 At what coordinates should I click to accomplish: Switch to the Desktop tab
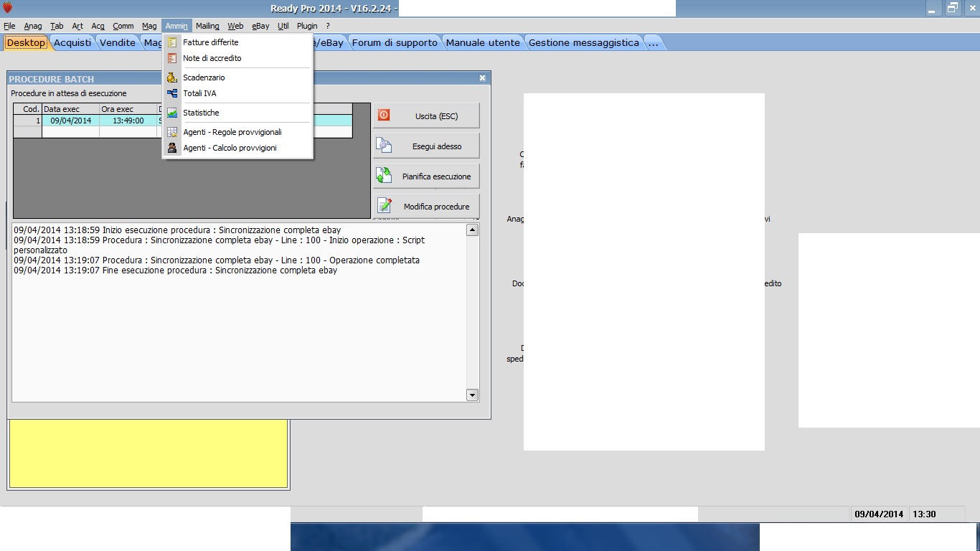tap(26, 42)
